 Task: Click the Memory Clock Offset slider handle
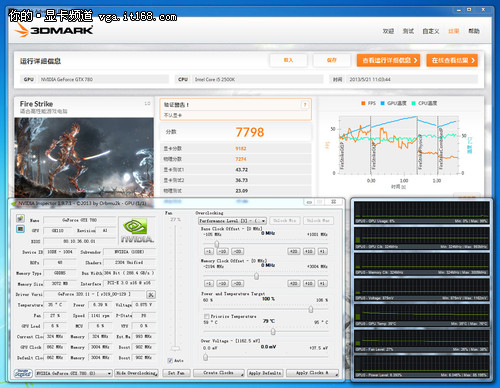point(256,276)
